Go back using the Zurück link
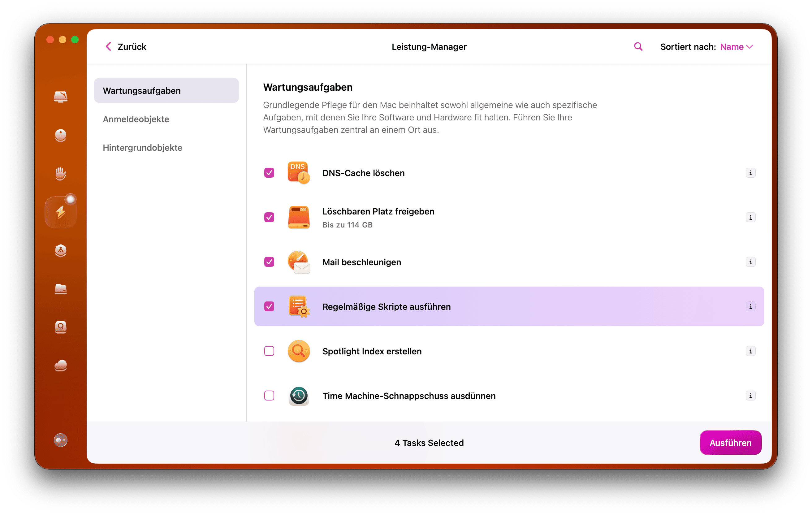 point(125,46)
